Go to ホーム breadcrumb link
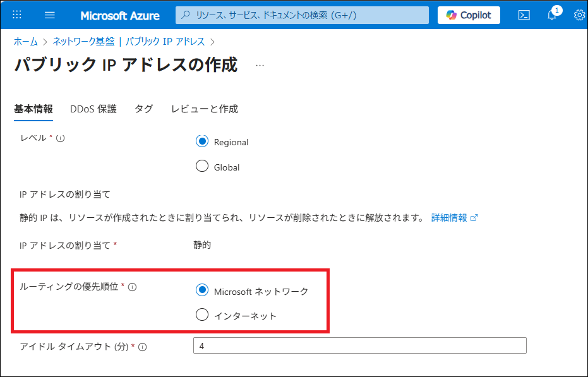Image resolution: width=588 pixels, height=377 pixels. coord(26,41)
